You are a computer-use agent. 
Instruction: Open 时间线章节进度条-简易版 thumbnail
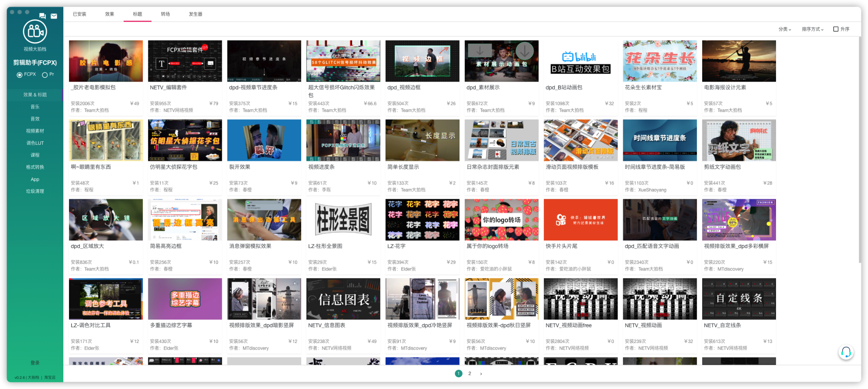click(660, 140)
